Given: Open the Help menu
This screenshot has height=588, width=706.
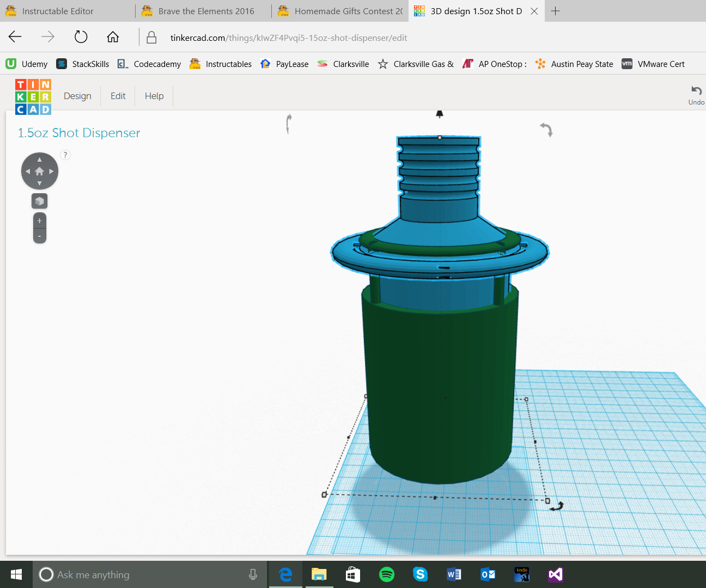Looking at the screenshot, I should coord(154,96).
